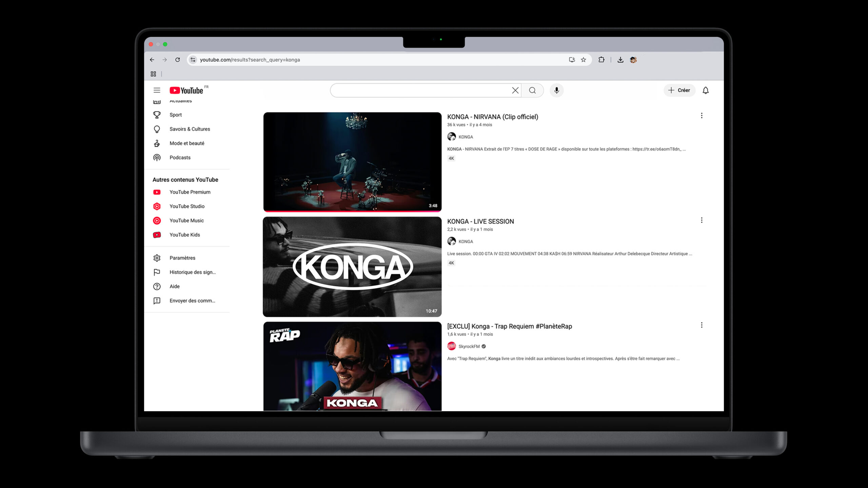Open more options for KONGA - NIRVANA
The image size is (868, 488).
[x=702, y=116]
